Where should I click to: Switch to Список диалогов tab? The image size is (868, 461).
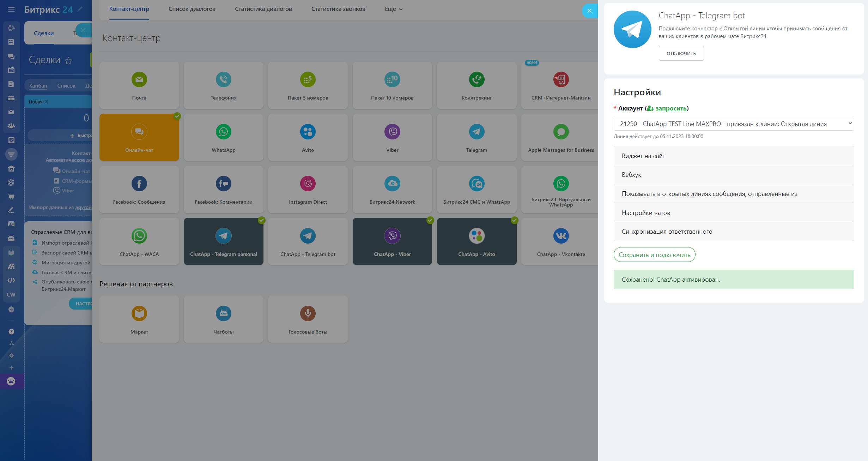coord(192,9)
